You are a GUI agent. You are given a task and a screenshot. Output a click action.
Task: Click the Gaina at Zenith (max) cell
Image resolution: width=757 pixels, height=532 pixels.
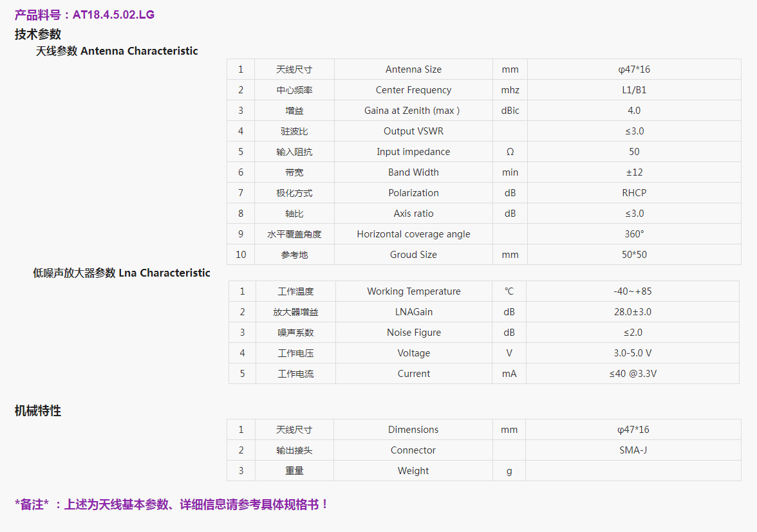point(413,111)
